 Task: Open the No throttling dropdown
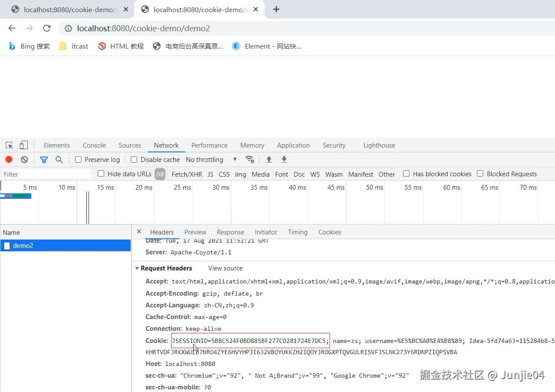tap(211, 159)
